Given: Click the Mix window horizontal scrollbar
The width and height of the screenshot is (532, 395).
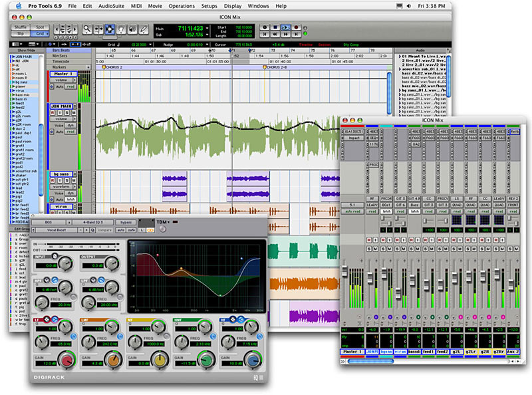Looking at the screenshot, I should click(370, 361).
